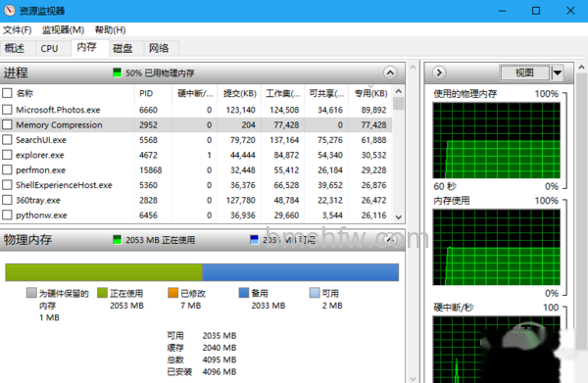
Task: Click the 已安装 4096 MB value
Action: pyautogui.click(x=220, y=372)
